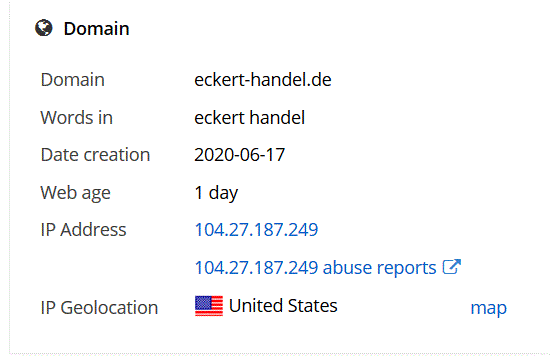This screenshot has width=551, height=360.
Task: Click the IP Geolocation row label
Action: click(x=99, y=308)
